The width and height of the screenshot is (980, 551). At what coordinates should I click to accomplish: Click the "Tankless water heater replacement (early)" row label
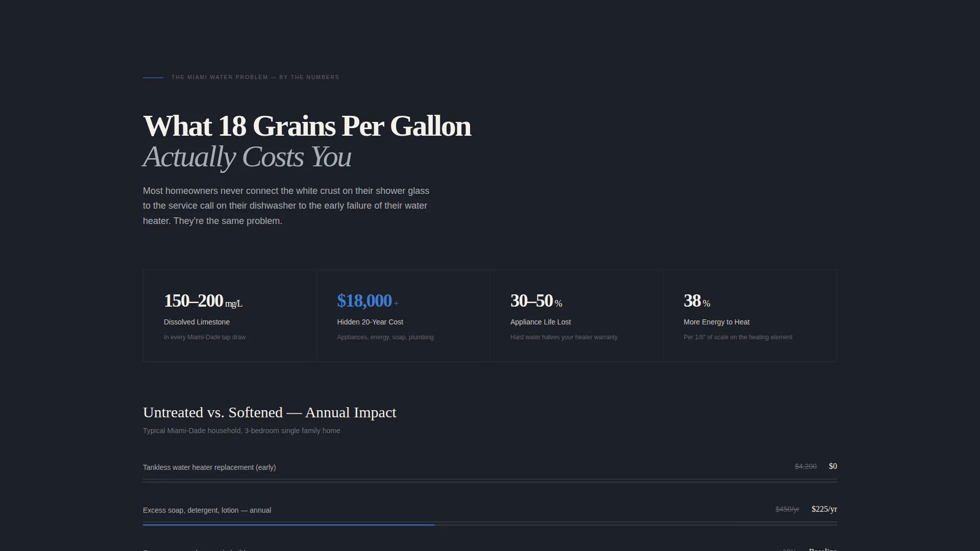(209, 467)
